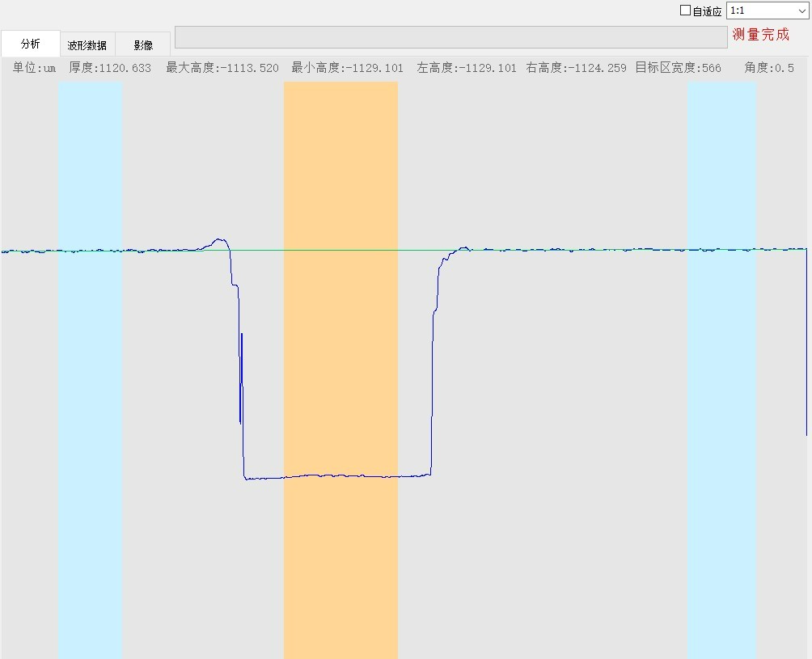Screen dimensions: 812x659
Task: Click the 最小高度 value readout
Action: [x=347, y=68]
